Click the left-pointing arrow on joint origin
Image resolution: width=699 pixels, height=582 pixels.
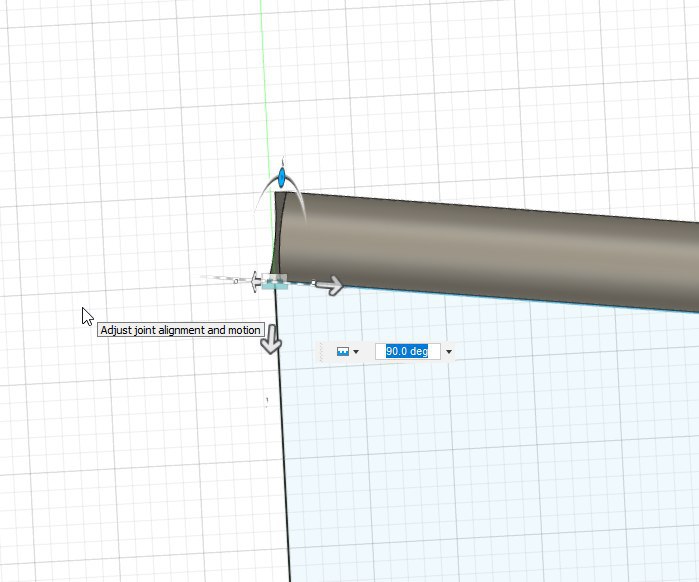coord(256,282)
